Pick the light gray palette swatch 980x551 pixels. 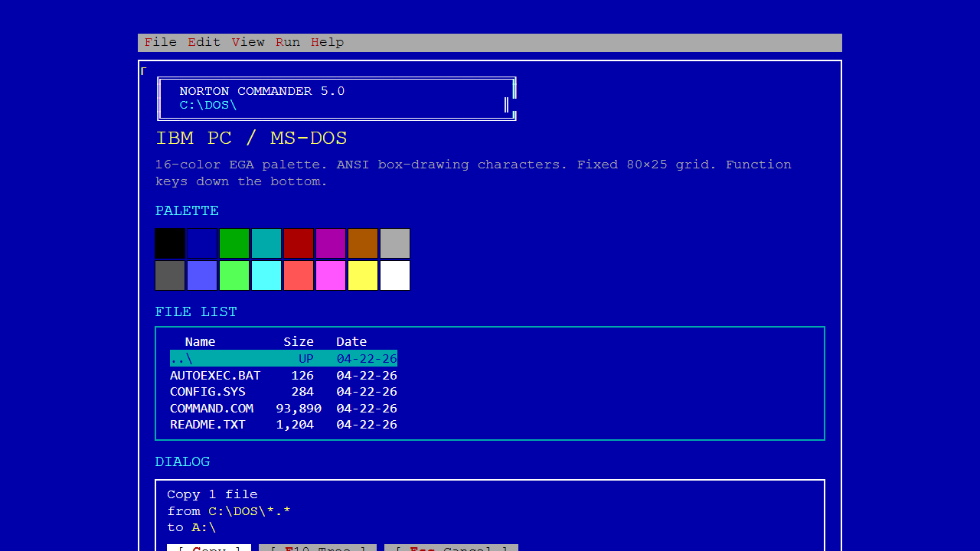395,243
